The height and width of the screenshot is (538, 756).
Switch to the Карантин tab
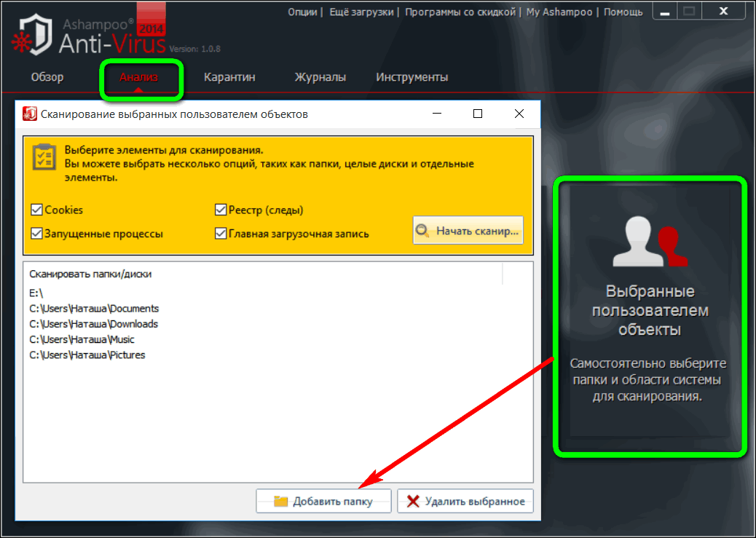(x=229, y=77)
